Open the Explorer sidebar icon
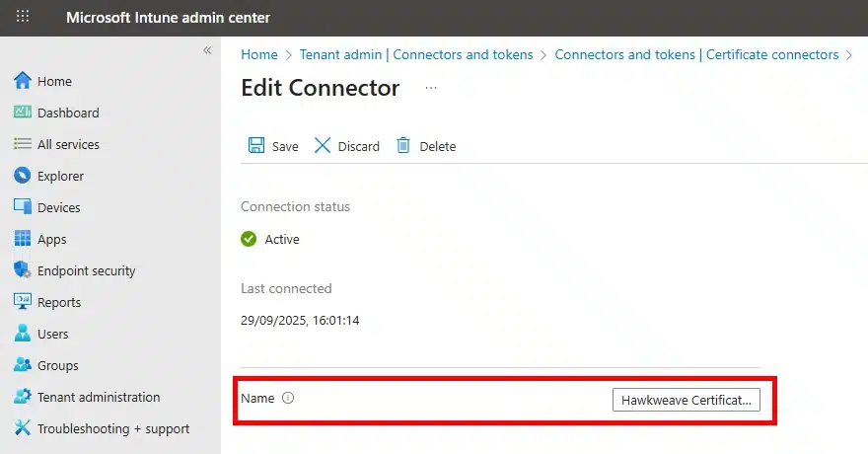868x454 pixels. pos(23,176)
